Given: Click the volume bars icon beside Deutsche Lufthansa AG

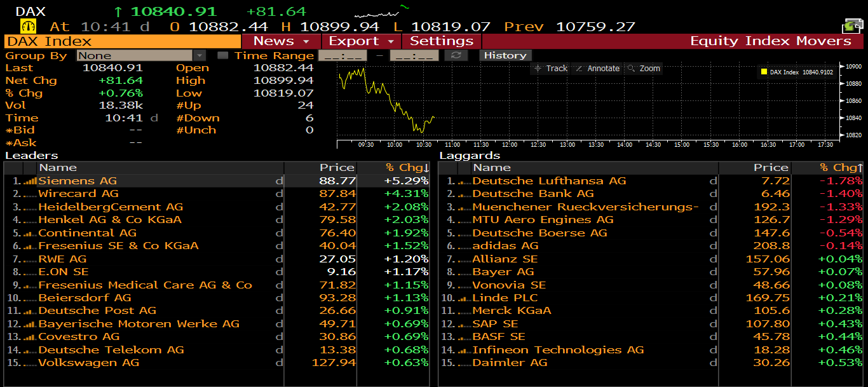Looking at the screenshot, I should point(465,181).
